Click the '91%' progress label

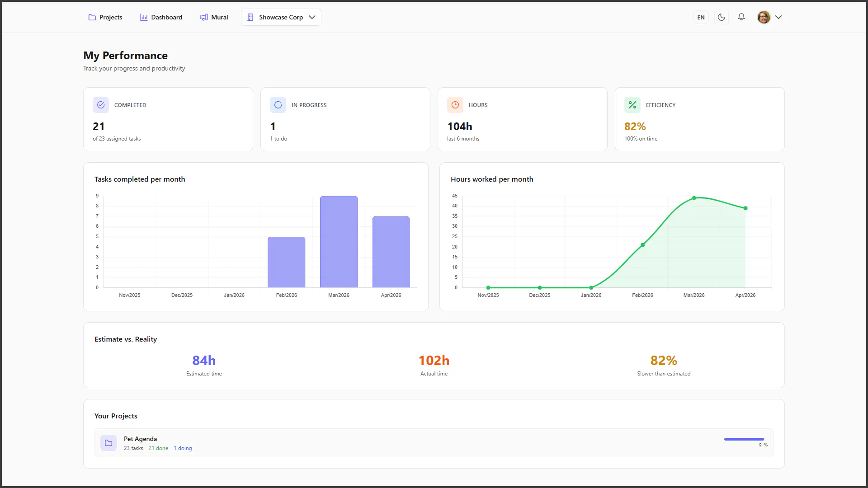[x=763, y=445]
